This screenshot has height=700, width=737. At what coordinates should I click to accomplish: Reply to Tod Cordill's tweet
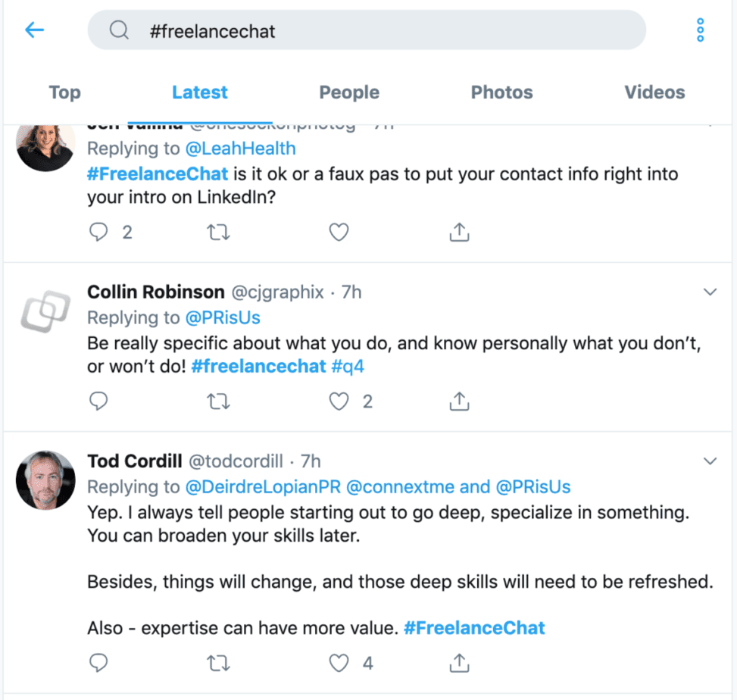tap(98, 662)
